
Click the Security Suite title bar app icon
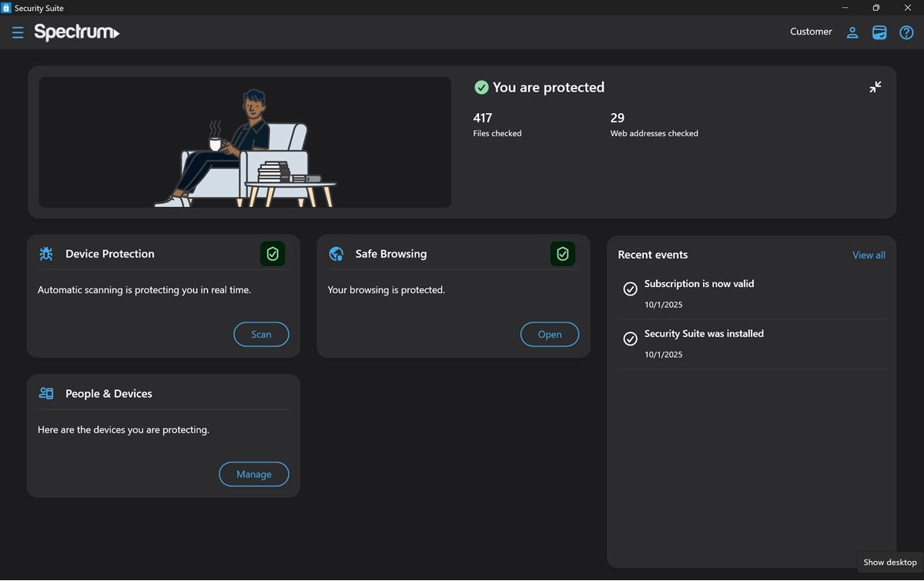coord(6,8)
